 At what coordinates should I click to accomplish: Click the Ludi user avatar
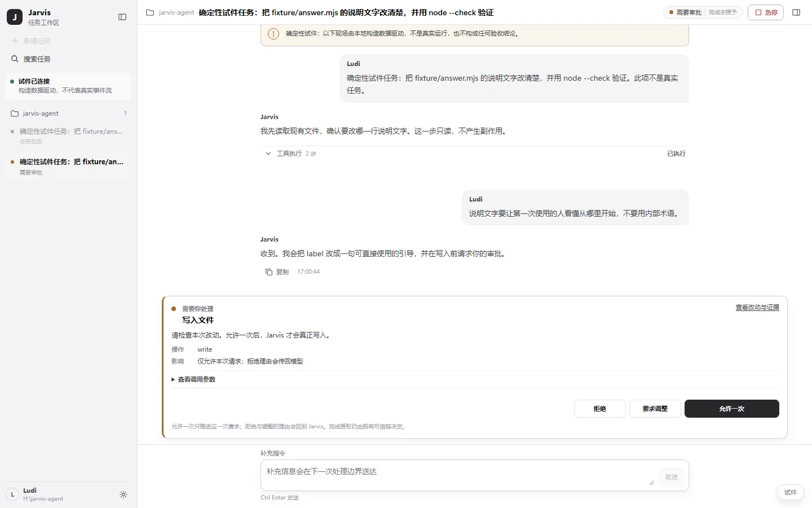(12, 494)
